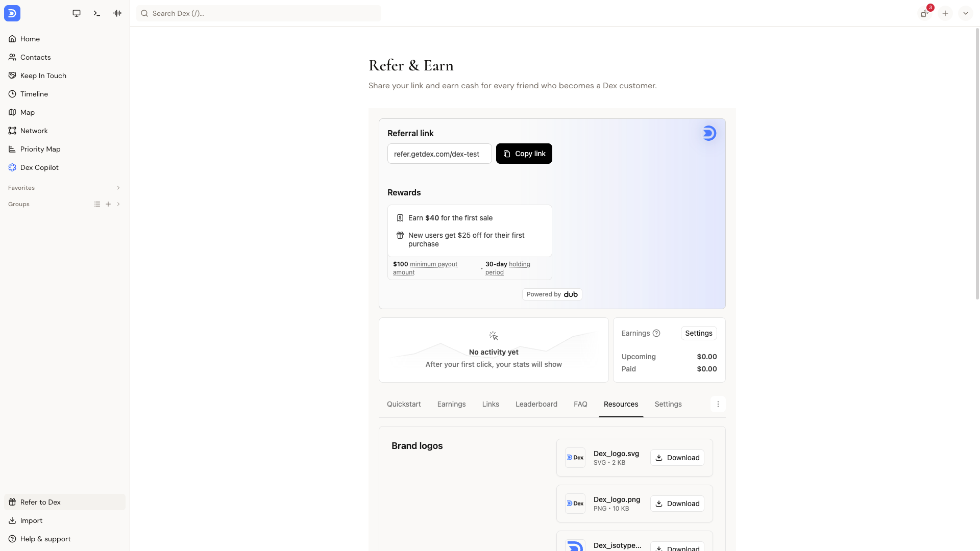Click the Dex logo badge in referral card
Screen dimensions: 980x551
[x=709, y=133]
